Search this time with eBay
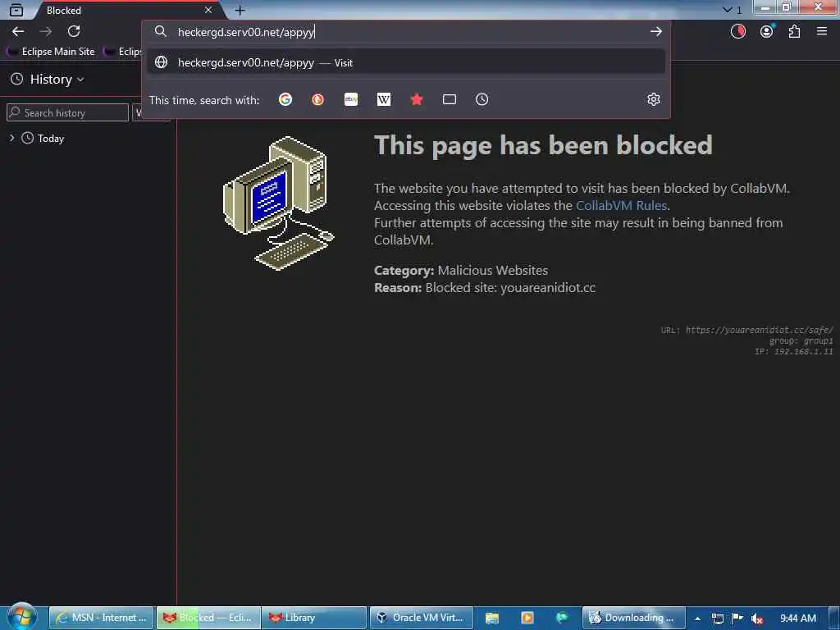840x630 pixels. tap(351, 99)
